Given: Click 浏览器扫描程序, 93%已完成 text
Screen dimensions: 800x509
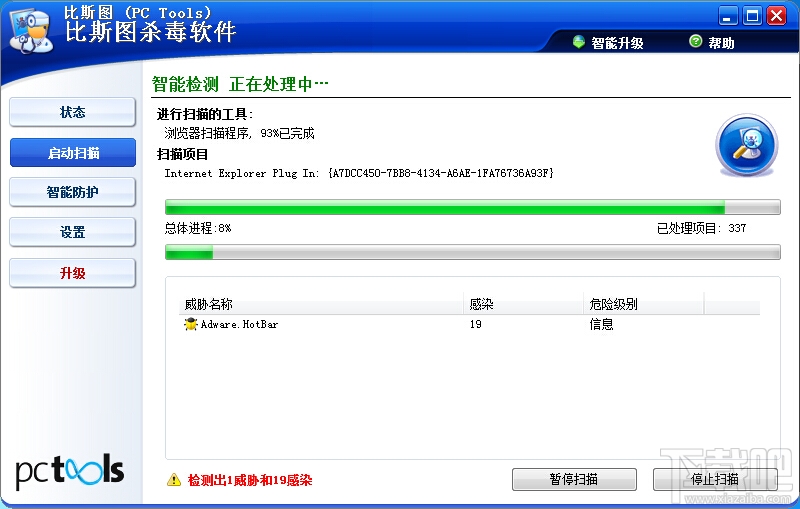Looking at the screenshot, I should 239,134.
